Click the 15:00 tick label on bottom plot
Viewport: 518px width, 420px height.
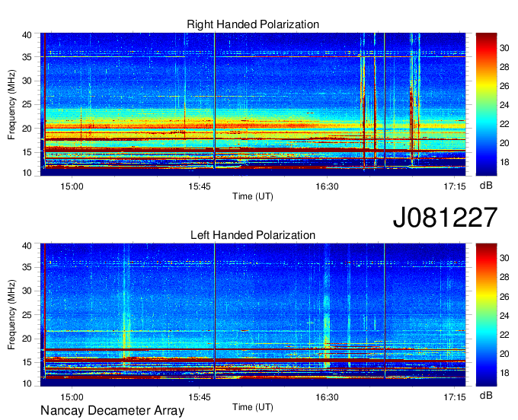pyautogui.click(x=72, y=397)
